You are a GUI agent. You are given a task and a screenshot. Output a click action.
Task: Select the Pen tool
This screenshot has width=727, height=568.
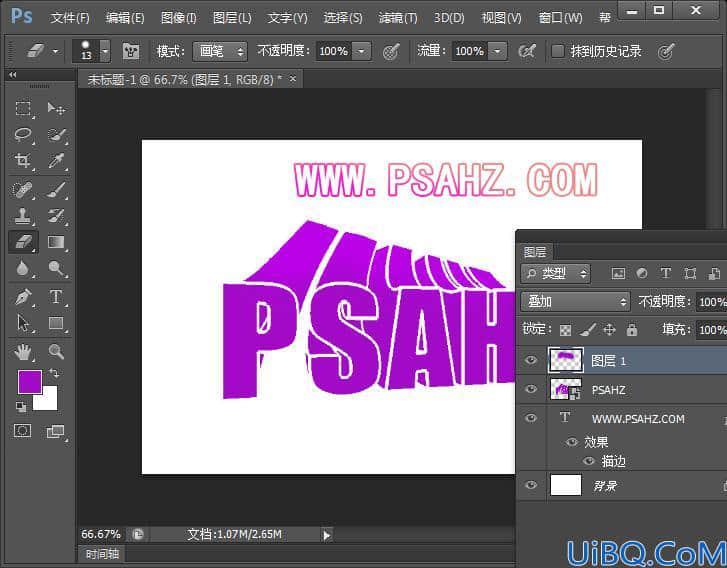23,297
